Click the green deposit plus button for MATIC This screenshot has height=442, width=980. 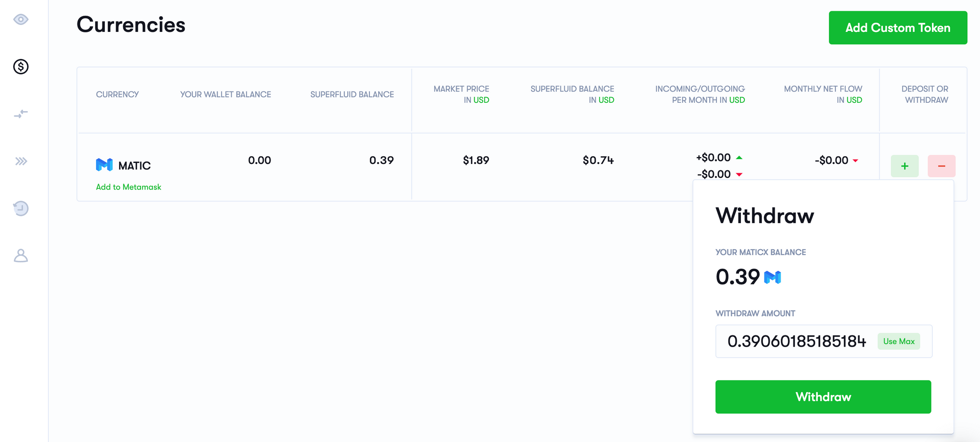(x=905, y=166)
